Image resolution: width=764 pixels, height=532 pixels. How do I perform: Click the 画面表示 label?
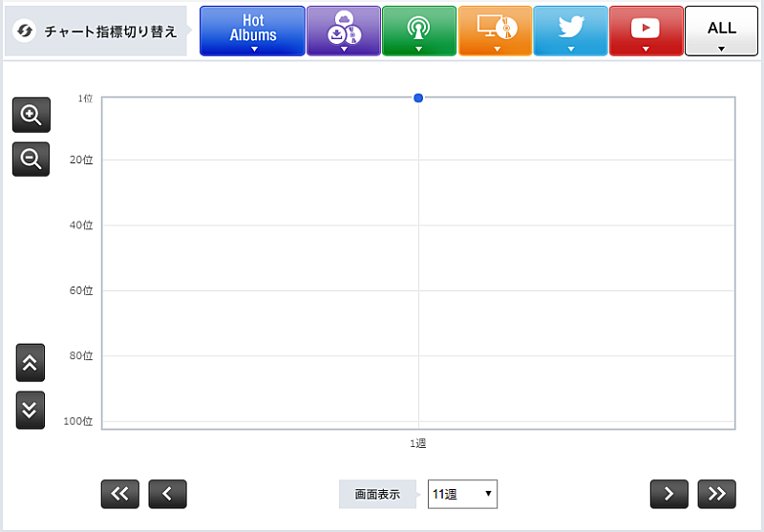377,495
